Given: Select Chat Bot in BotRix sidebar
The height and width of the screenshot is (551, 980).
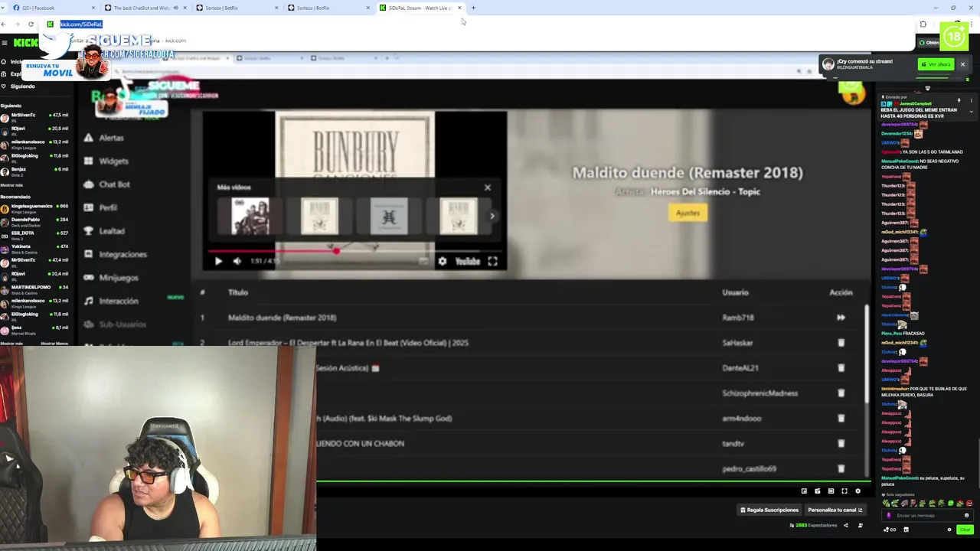Looking at the screenshot, I should (x=106, y=184).
